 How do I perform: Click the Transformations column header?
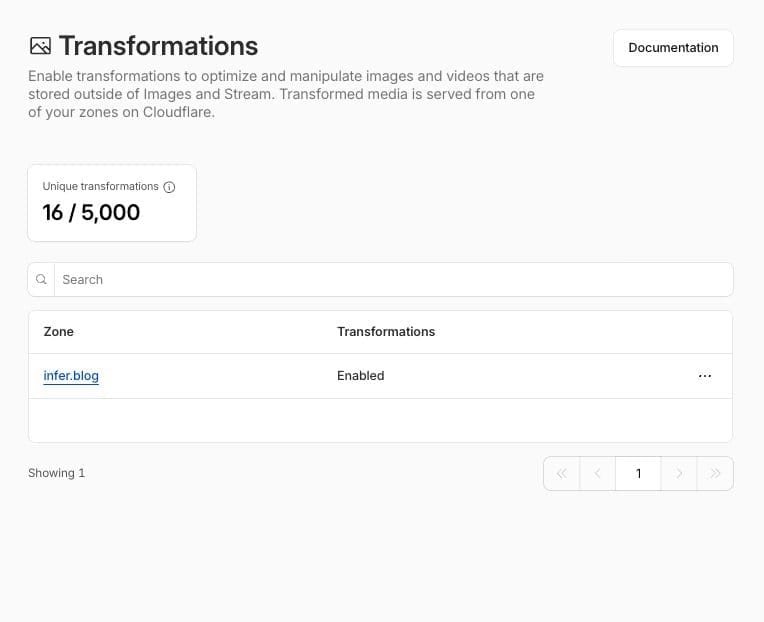(386, 332)
